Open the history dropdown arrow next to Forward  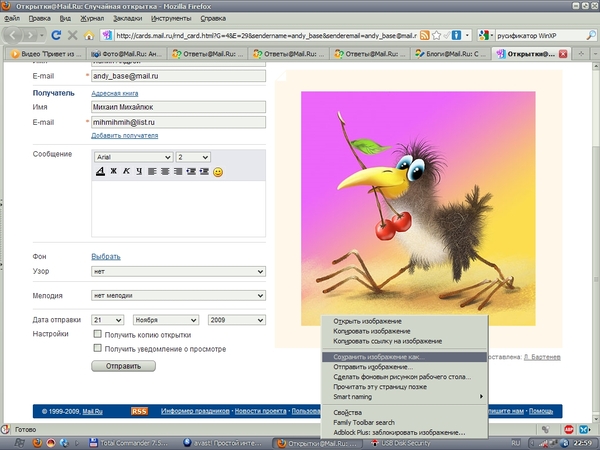[x=42, y=36]
